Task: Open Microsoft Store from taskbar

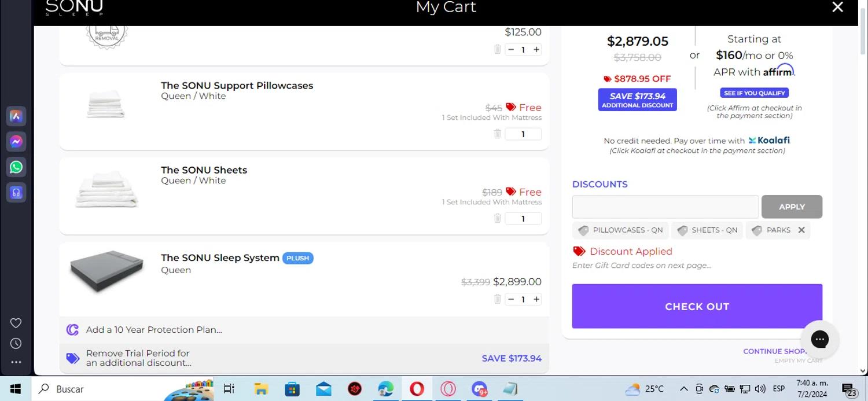Action: click(x=292, y=389)
